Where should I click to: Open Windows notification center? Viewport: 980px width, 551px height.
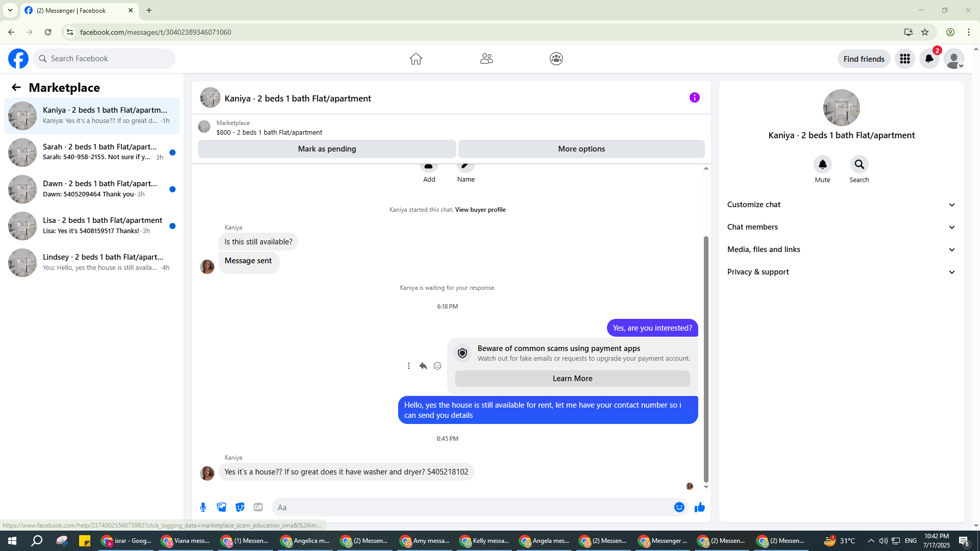tap(964, 541)
